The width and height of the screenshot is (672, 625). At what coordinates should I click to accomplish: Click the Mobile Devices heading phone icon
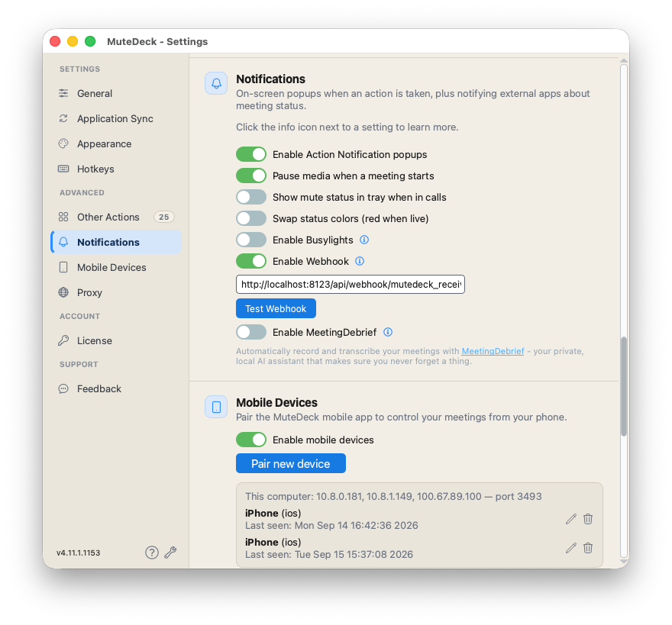[216, 407]
